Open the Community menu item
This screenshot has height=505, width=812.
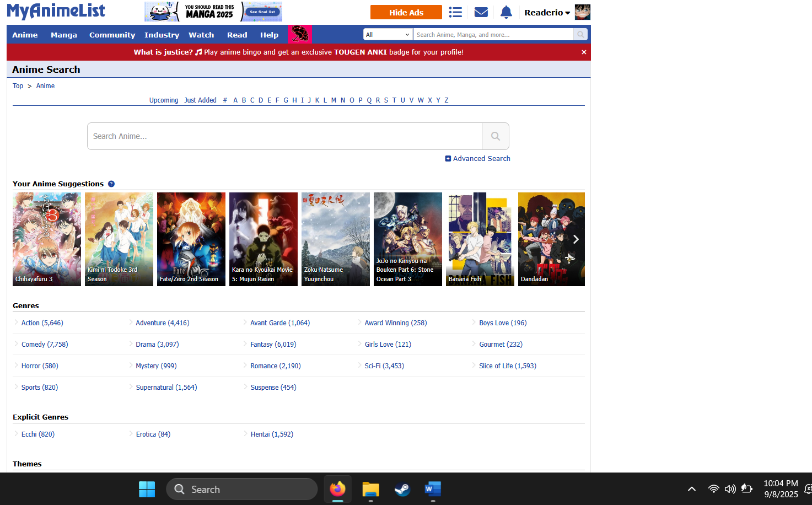click(x=112, y=35)
